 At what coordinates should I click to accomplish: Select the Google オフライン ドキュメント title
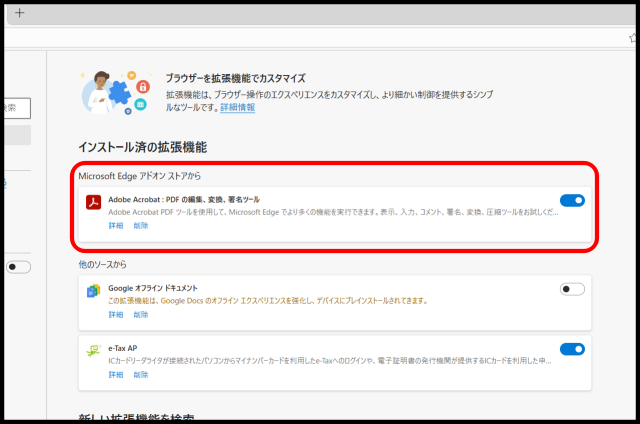tap(153, 288)
